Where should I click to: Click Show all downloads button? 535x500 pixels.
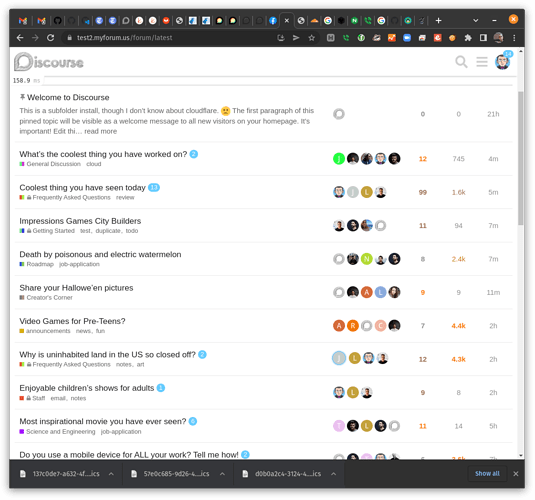point(487,474)
